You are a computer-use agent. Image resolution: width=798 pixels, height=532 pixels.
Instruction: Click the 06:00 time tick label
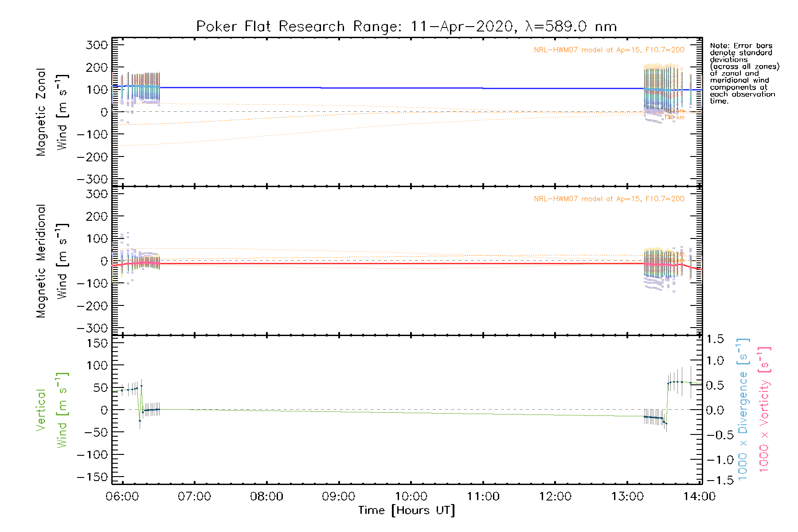pyautogui.click(x=122, y=497)
